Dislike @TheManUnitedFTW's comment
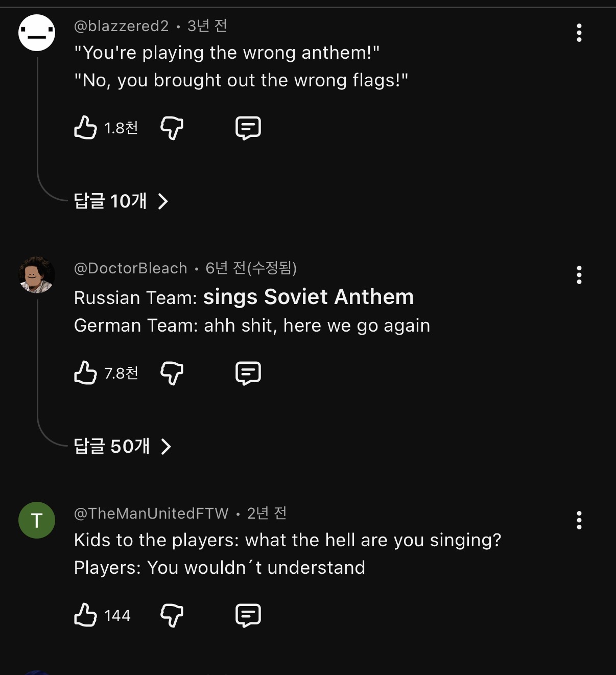The image size is (616, 675). coord(172,617)
